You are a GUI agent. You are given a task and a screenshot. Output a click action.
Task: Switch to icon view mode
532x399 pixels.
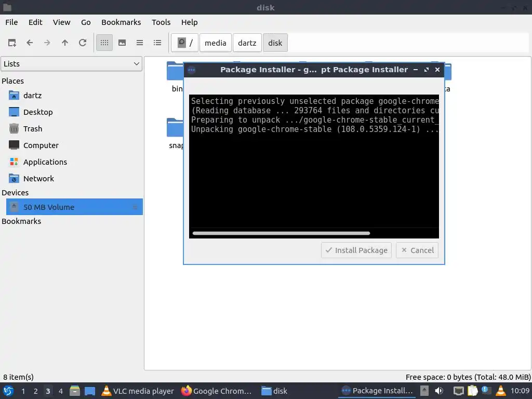coord(104,43)
